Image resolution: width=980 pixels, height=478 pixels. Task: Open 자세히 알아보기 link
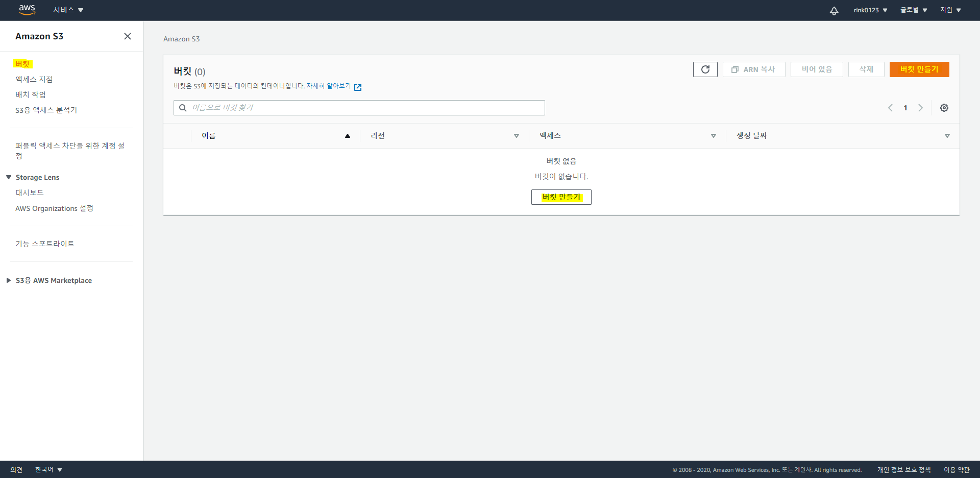point(329,86)
